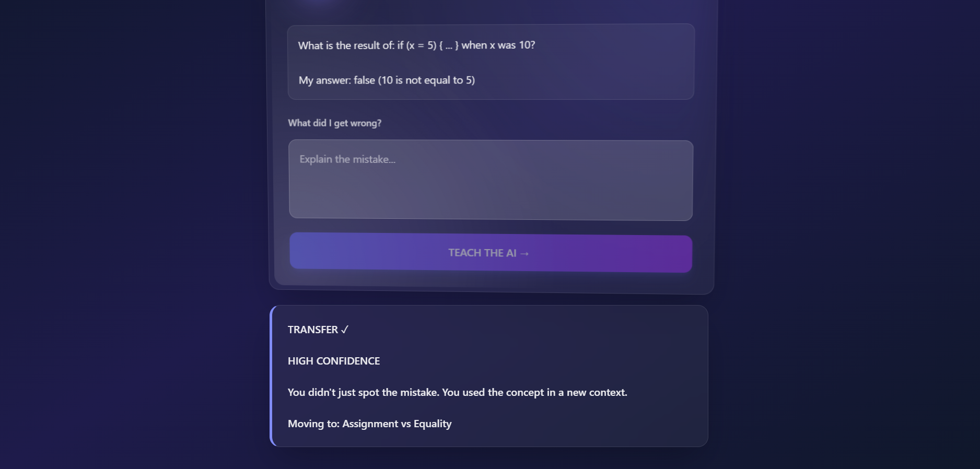Click the TEACH THE AI button
This screenshot has height=469, width=980.
pyautogui.click(x=491, y=252)
